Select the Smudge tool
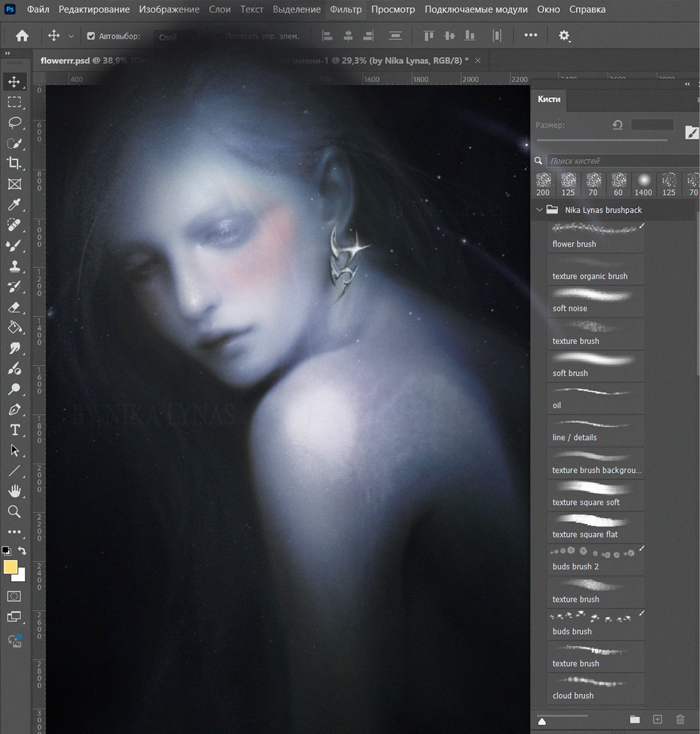Image resolution: width=700 pixels, height=734 pixels. (14, 348)
